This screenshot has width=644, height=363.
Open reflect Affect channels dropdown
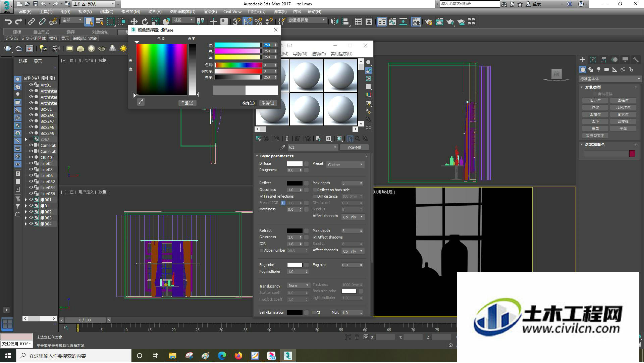pyautogui.click(x=353, y=217)
